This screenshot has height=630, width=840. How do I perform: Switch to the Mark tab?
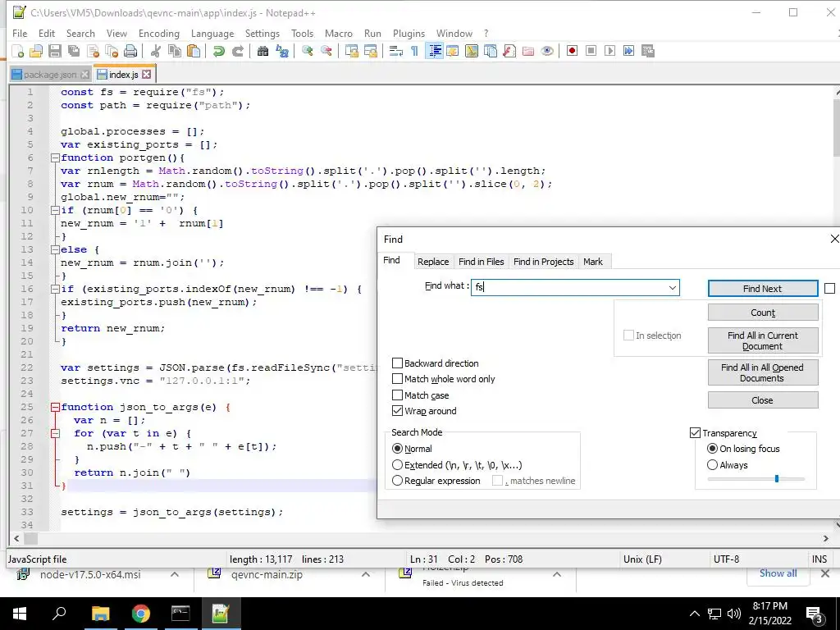pyautogui.click(x=592, y=262)
